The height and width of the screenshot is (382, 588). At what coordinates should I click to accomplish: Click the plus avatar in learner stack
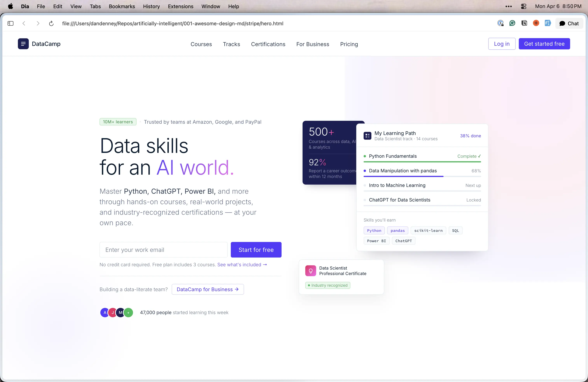(x=128, y=312)
